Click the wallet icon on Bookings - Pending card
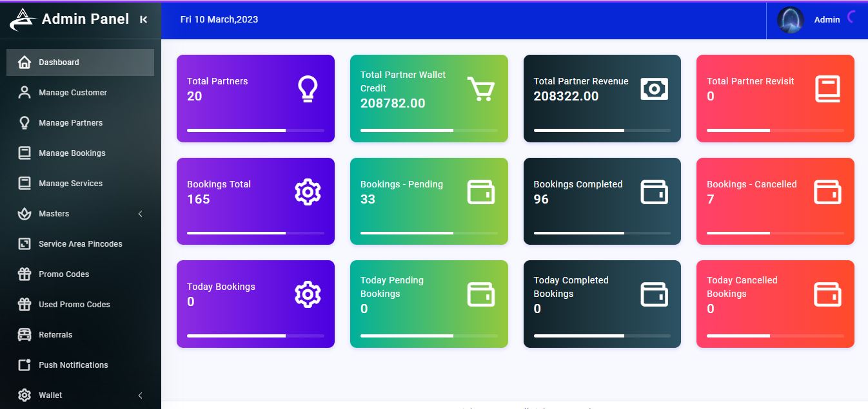The image size is (868, 409). pyautogui.click(x=480, y=192)
